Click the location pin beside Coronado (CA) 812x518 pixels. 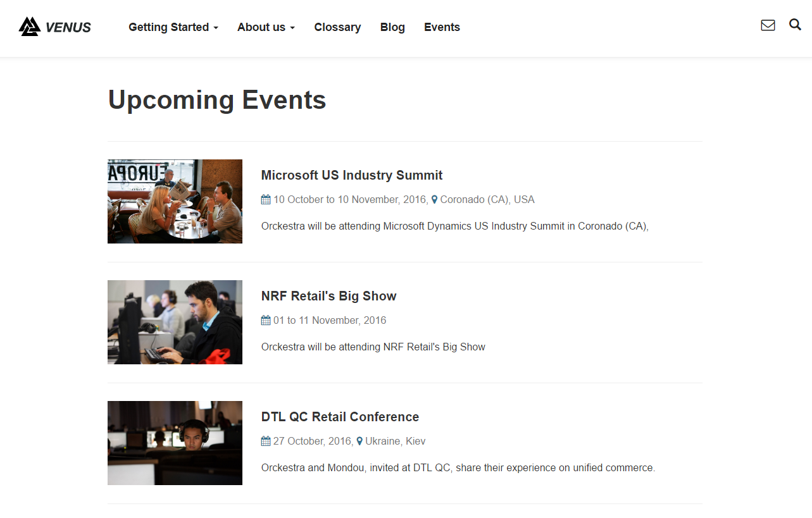[x=434, y=200]
